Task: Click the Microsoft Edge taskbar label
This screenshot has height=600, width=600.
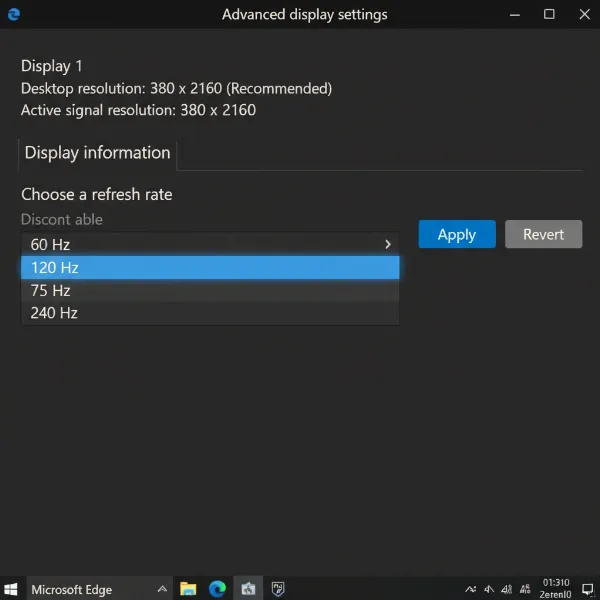Action: (72, 590)
